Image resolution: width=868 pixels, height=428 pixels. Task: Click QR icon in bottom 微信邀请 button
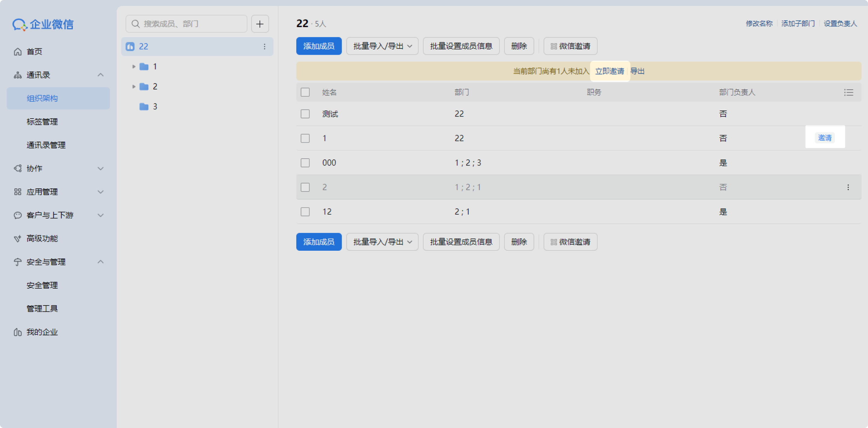tap(554, 242)
